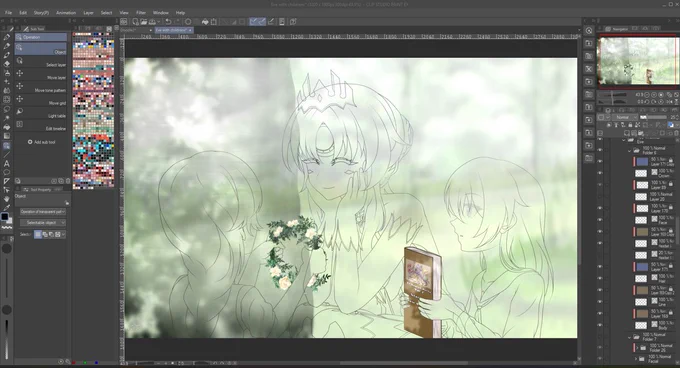Select the Lasso selection tool

point(7,109)
